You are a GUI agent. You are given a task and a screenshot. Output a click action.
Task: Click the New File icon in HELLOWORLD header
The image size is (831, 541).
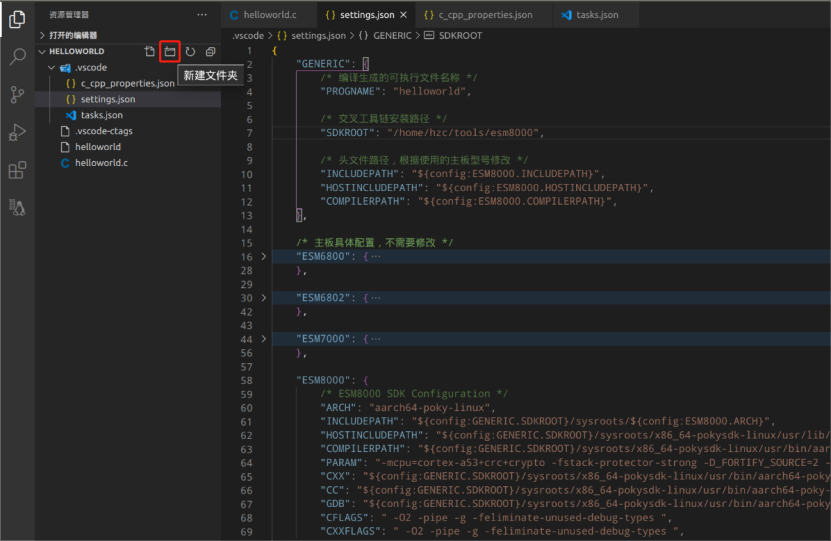[149, 51]
